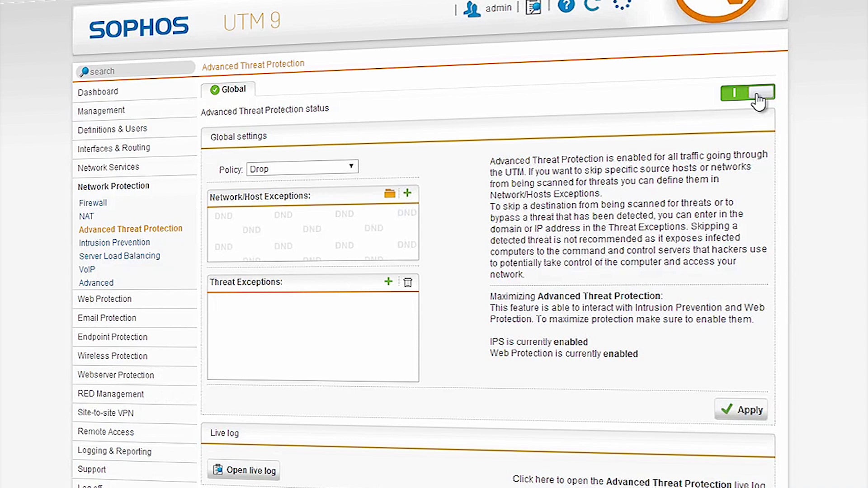Screen dimensions: 868x488
Task: Click the admin user icon
Action: pos(472,9)
